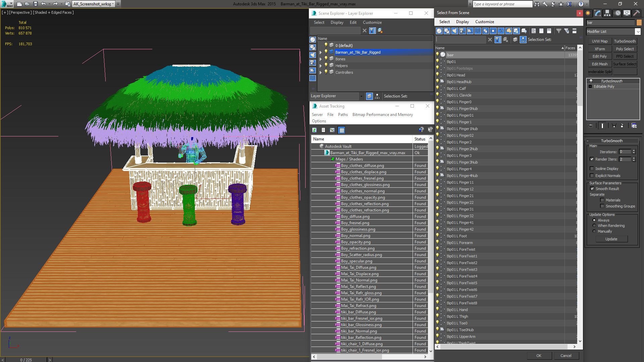Viewport: 644px width, 362px height.
Task: Click Display Geometry filter in Scene Explorer sidebar
Action: tap(313, 40)
